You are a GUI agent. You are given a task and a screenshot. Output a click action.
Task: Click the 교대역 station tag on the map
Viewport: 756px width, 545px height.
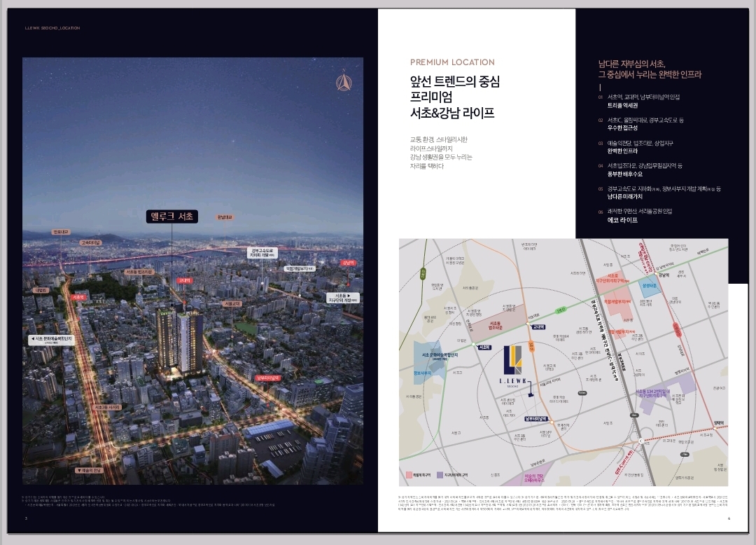(538, 327)
